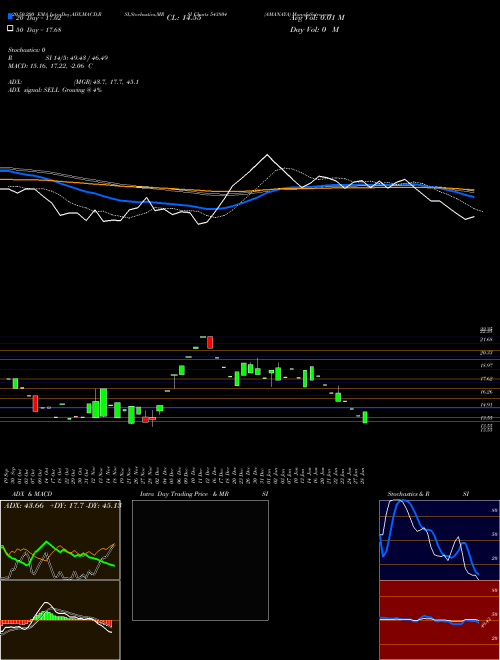This screenshot has width=500, height=660.
Task: Click the 'CL: 14.55' closing price text
Action: point(184,18)
